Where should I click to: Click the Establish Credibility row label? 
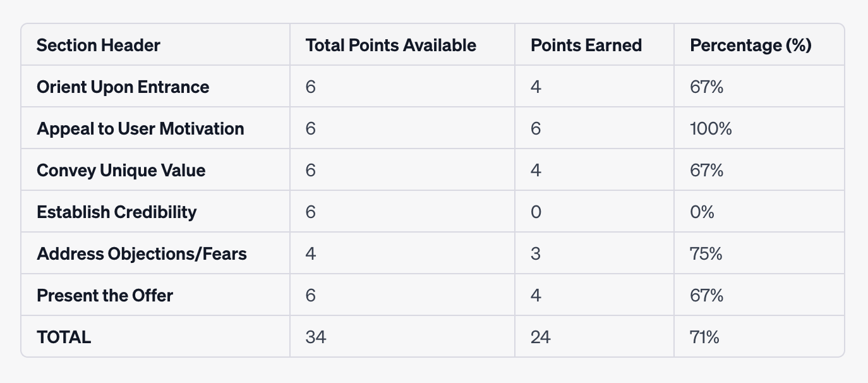pyautogui.click(x=117, y=212)
